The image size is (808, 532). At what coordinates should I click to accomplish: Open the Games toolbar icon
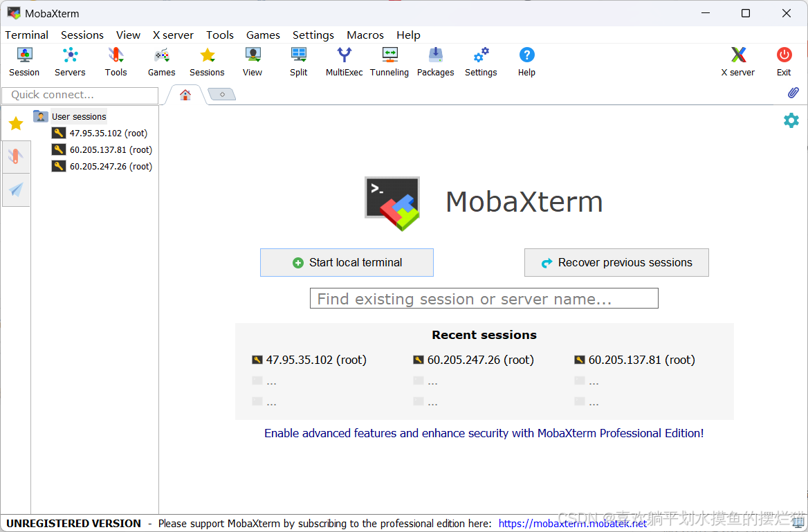tap(161, 62)
